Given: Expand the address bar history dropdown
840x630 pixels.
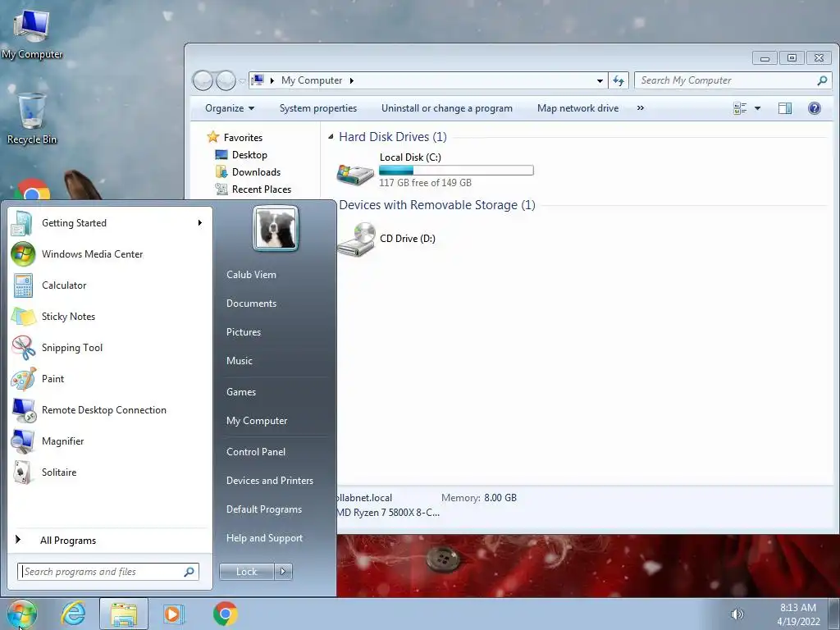Looking at the screenshot, I should pos(600,81).
